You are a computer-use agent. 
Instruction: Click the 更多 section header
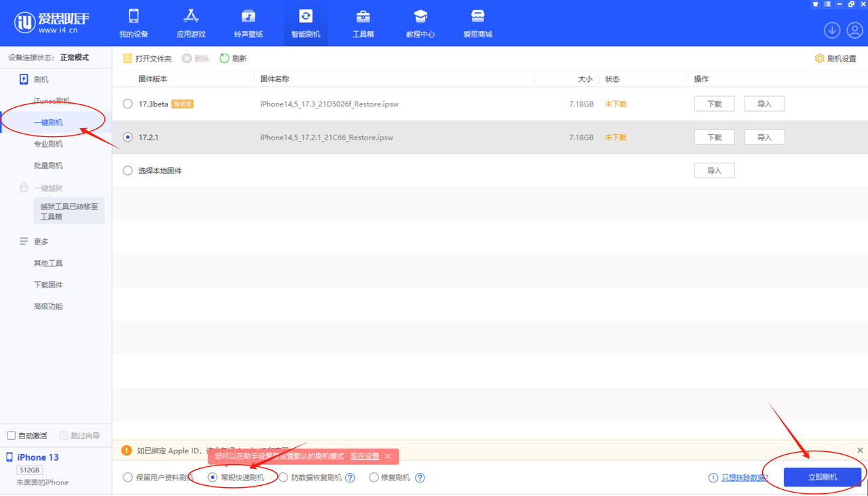click(x=34, y=241)
